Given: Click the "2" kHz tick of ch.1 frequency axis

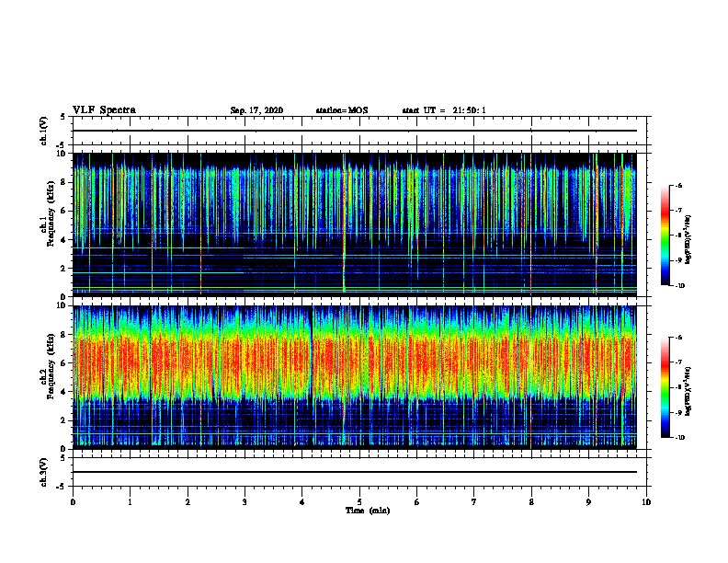Looking at the screenshot, I should pos(64,269).
